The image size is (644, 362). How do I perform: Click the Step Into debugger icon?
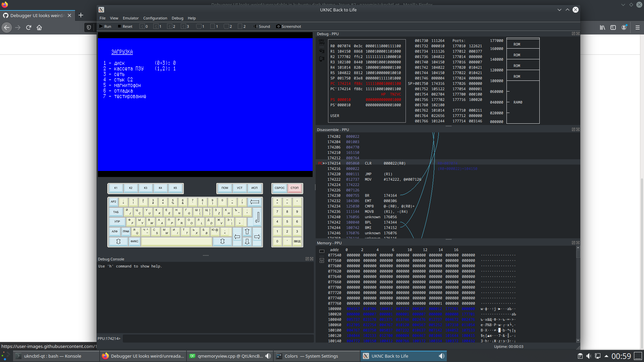click(x=322, y=51)
